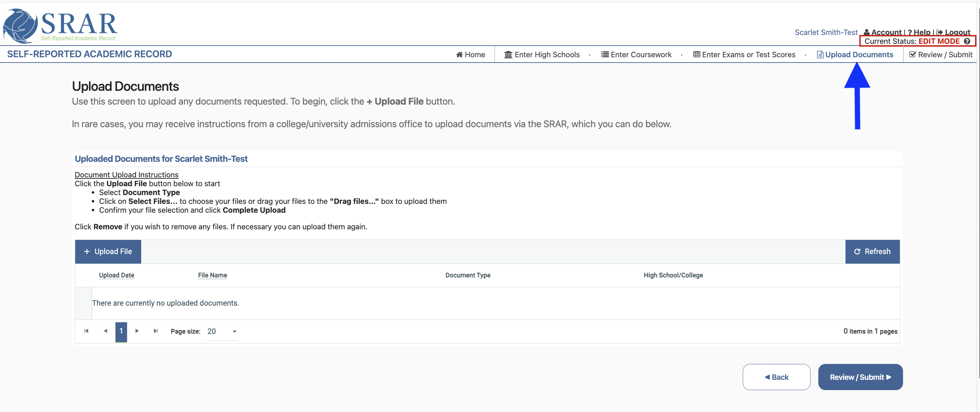Go to Home tab
Screen dimensions: 980x412
(471, 54)
